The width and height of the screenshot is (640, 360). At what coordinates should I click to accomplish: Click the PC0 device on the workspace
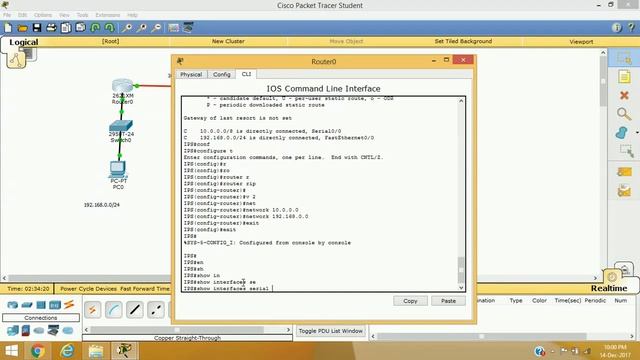[x=118, y=169]
